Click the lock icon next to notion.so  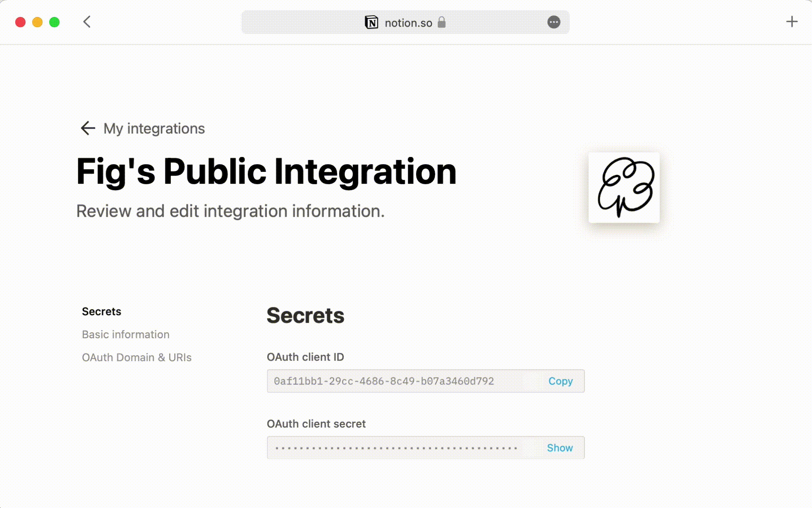(x=442, y=22)
